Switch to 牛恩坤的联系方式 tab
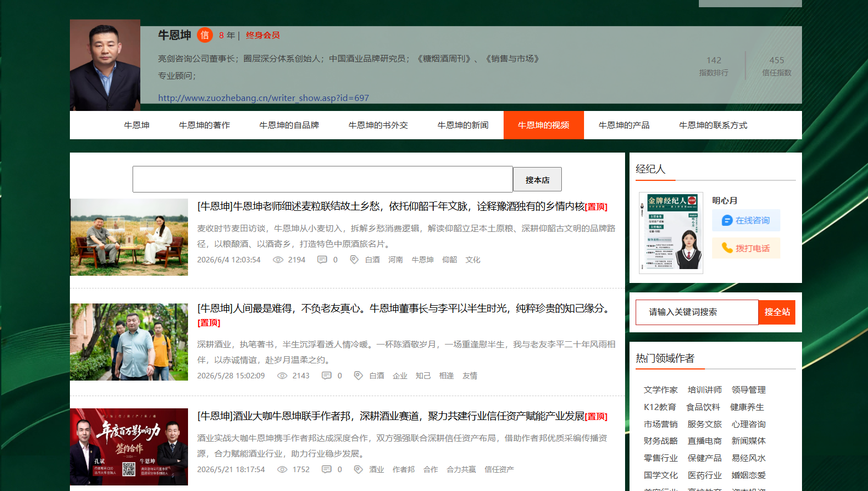 [713, 125]
